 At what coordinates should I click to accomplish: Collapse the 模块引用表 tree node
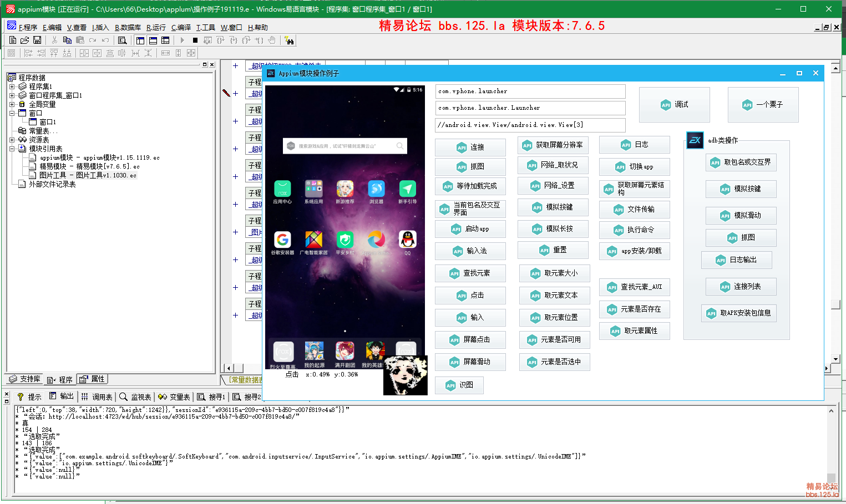[12, 149]
